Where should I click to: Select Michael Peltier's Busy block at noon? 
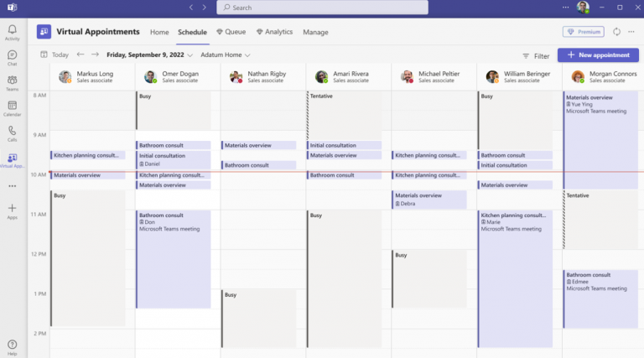tap(429, 279)
